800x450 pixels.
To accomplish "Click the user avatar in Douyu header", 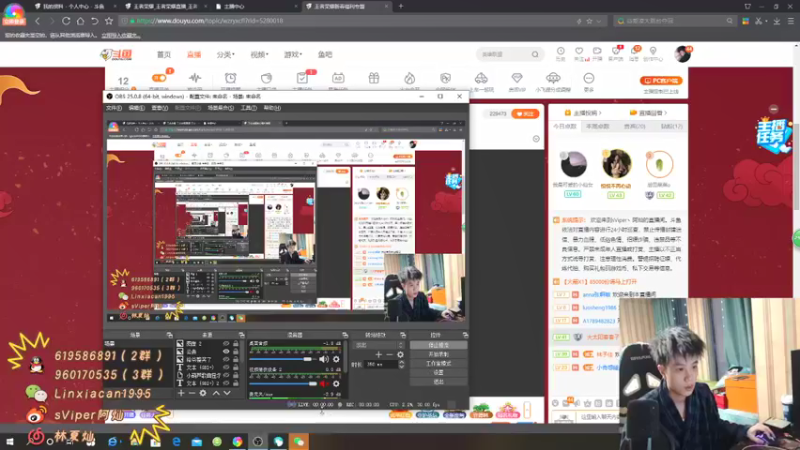I will (682, 54).
